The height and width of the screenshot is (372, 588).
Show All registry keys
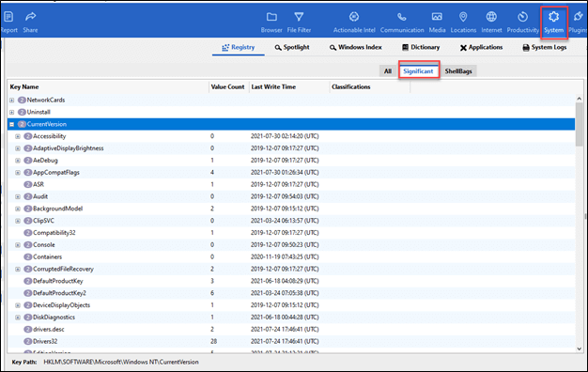click(388, 70)
